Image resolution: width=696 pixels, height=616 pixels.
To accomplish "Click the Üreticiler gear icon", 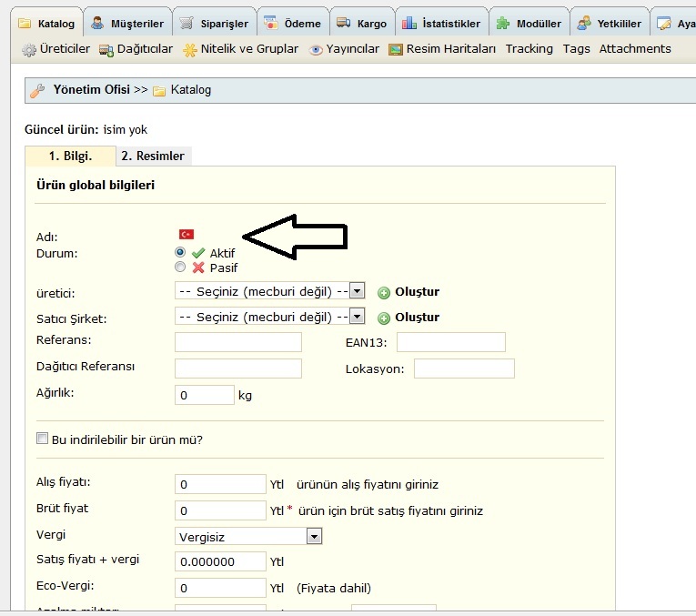I will click(29, 50).
